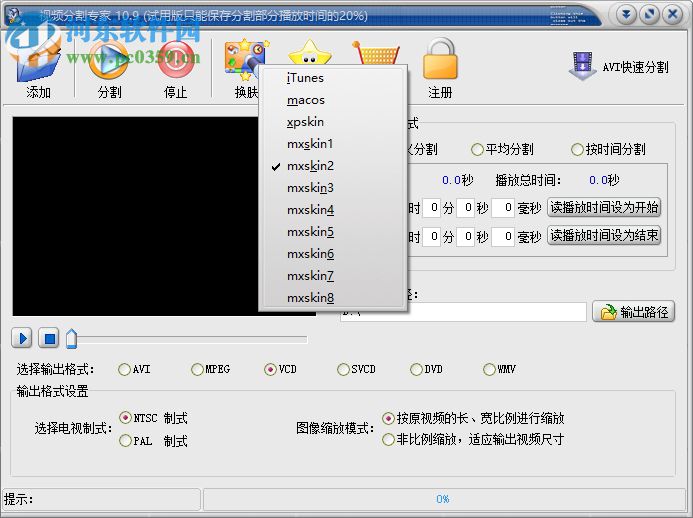Click the red 停止 (Stop) icon

tap(175, 69)
